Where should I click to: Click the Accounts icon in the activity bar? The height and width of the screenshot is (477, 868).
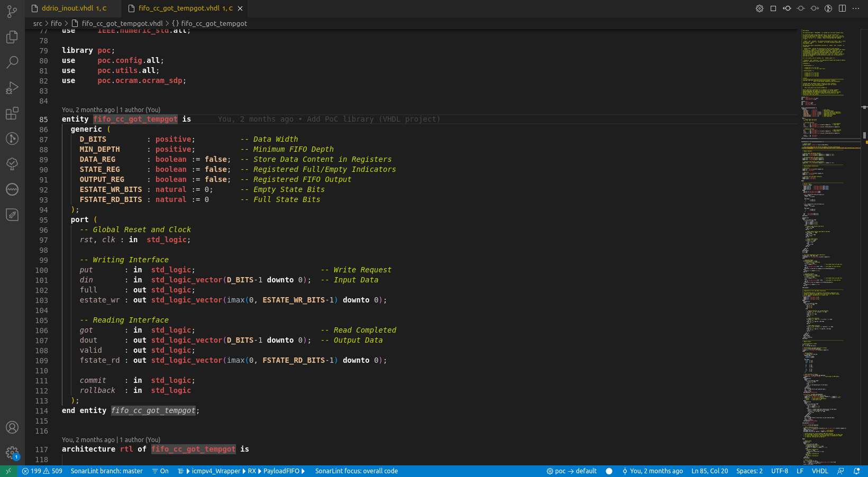click(x=12, y=427)
